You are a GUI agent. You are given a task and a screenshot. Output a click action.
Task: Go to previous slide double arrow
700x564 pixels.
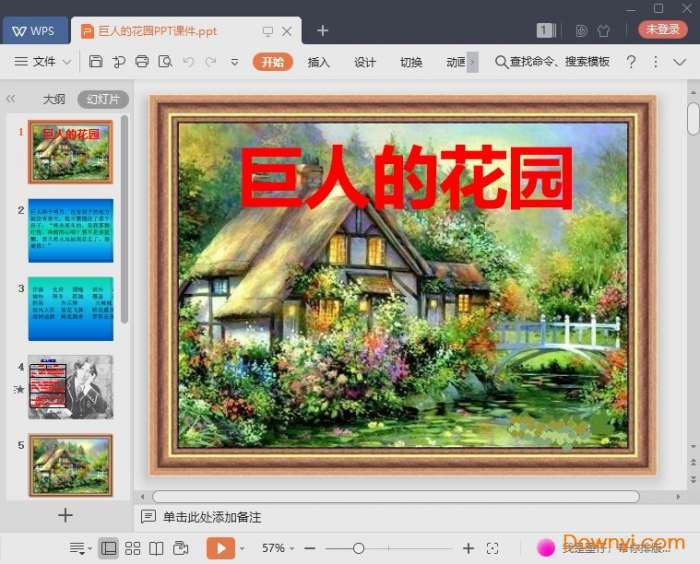click(x=693, y=461)
